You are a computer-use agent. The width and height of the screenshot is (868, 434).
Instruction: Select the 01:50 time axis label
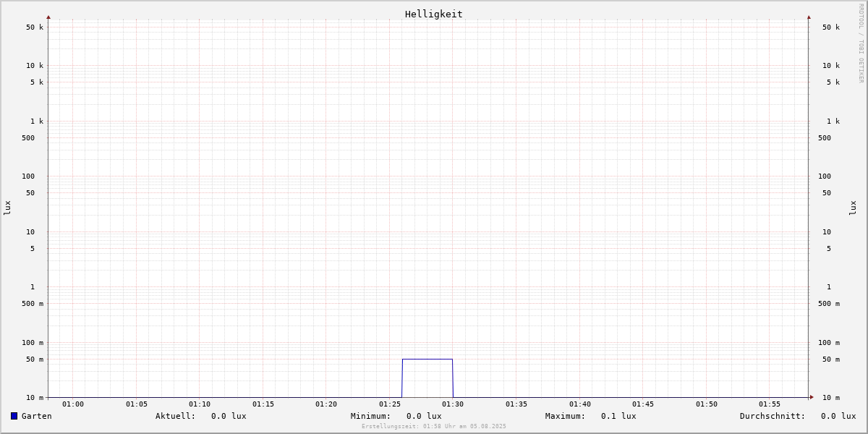707,404
